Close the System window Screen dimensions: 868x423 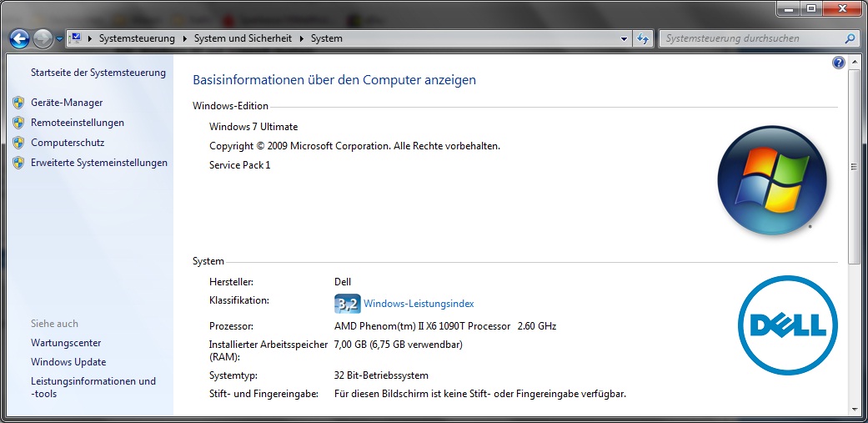(843, 8)
